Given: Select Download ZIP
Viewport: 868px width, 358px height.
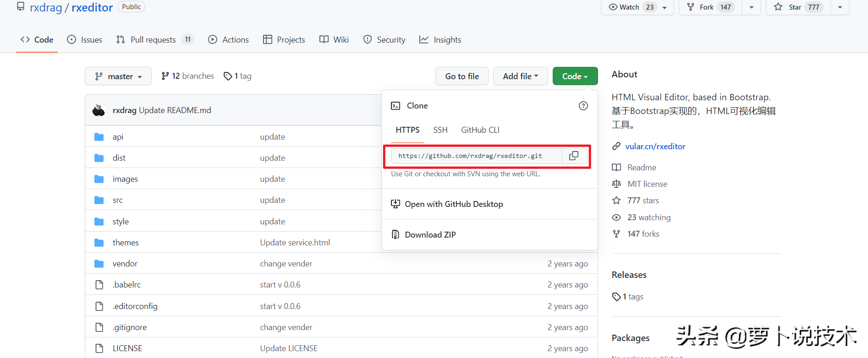Looking at the screenshot, I should pos(489,234).
